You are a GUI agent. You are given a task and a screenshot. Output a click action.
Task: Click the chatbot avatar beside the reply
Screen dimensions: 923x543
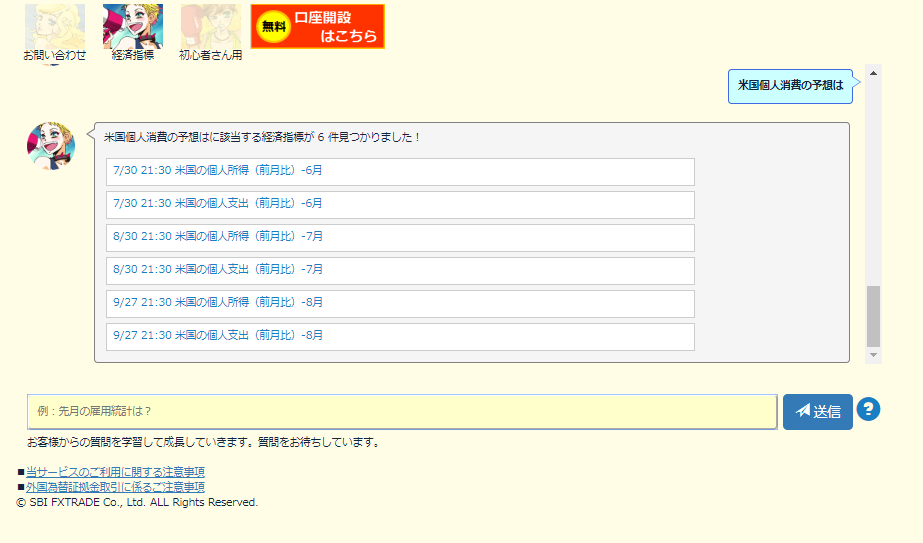50,146
